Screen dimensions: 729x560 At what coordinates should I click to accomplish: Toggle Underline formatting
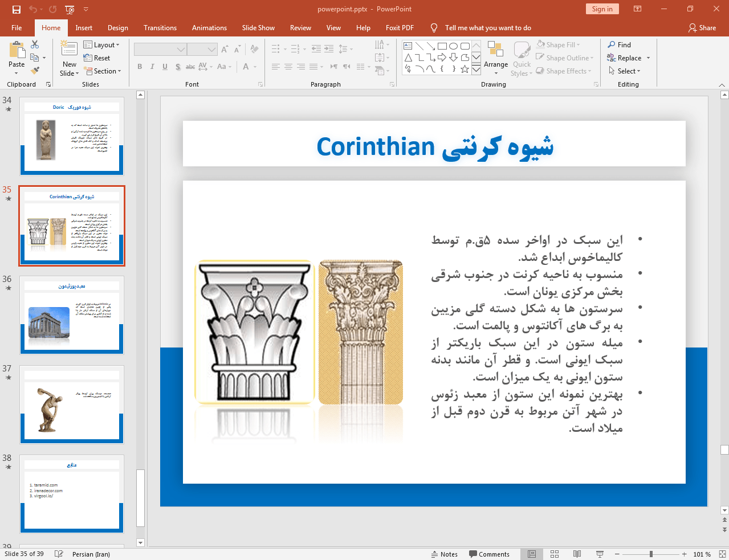pyautogui.click(x=165, y=67)
